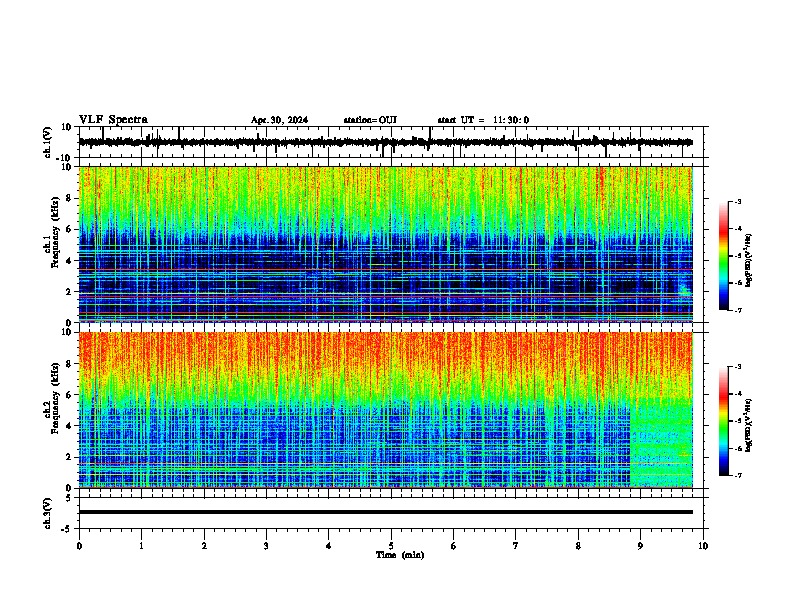Click the 'VLF Spectra' title text

pyautogui.click(x=113, y=120)
